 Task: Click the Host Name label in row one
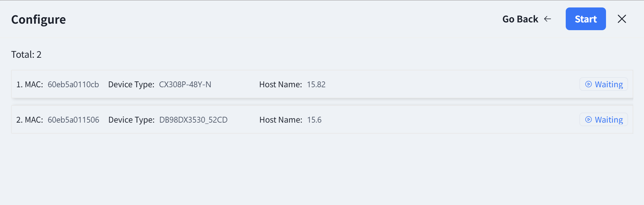281,84
